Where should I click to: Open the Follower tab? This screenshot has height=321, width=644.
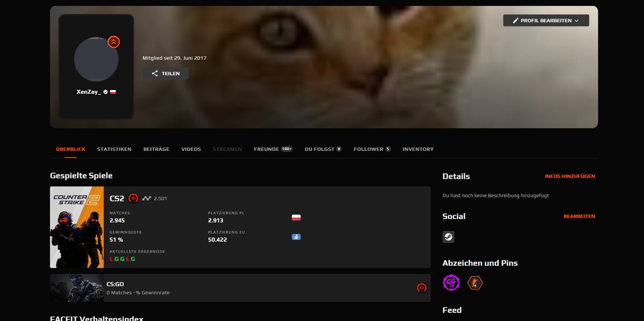pyautogui.click(x=372, y=149)
